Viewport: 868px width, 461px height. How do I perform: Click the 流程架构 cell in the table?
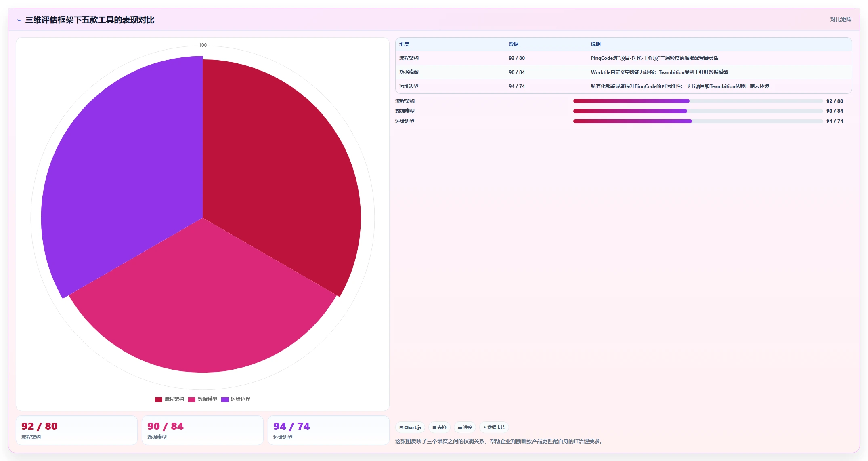[x=409, y=58]
